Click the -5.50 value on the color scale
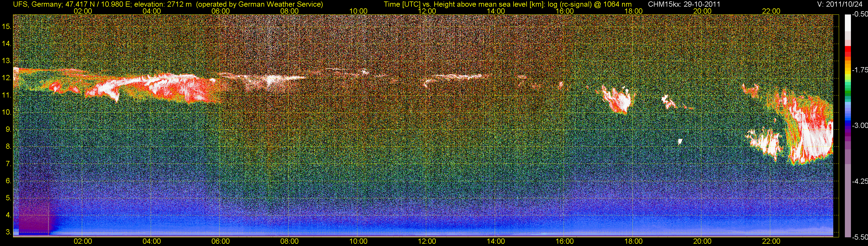Screen dimensions: 868x246 (x=860, y=237)
